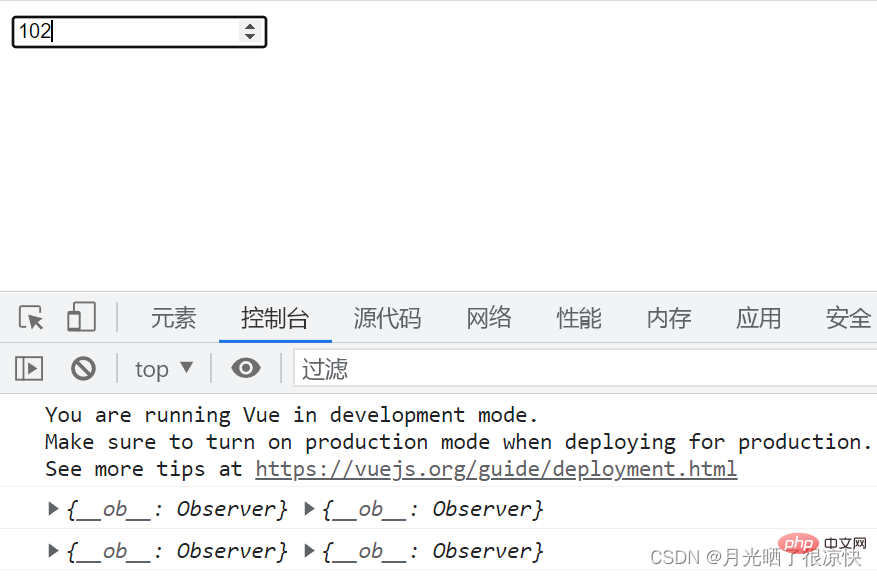Viewport: 877px width, 576px height.
Task: Focus the number field showing 102
Action: coord(139,32)
